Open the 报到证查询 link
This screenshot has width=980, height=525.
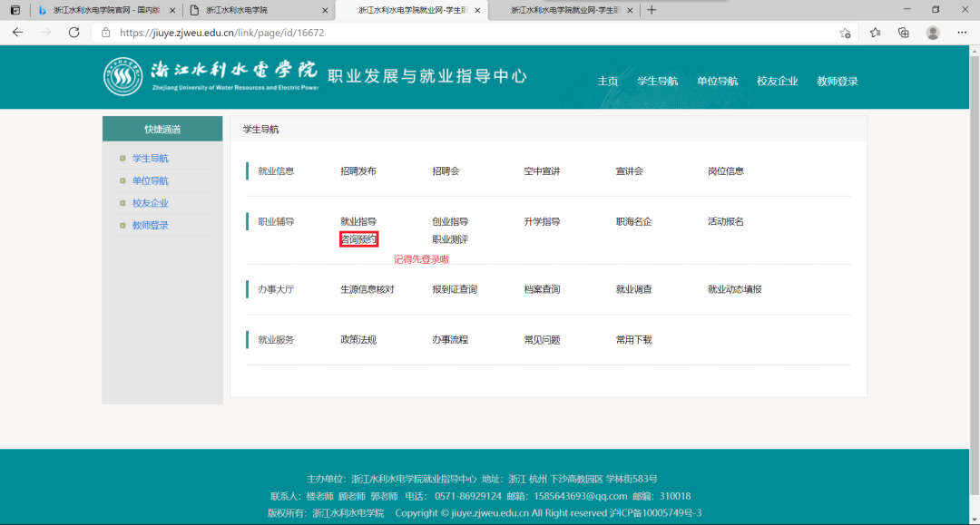[x=455, y=289]
